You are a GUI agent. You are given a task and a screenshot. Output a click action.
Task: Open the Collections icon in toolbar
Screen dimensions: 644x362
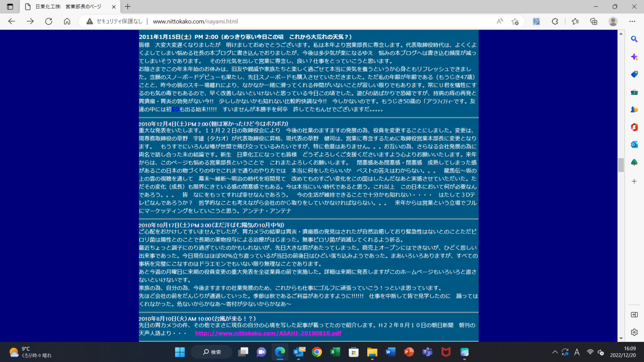coord(594,21)
